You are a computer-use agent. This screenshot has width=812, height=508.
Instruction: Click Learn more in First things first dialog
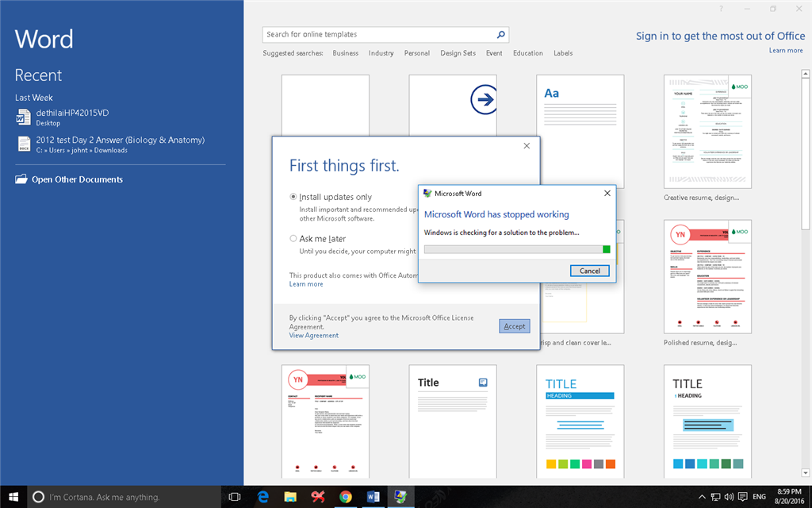point(306,284)
